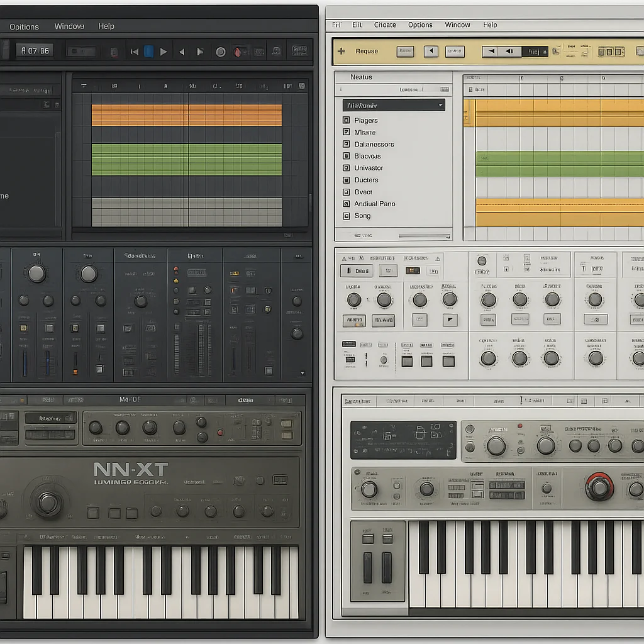Jump to song start in dark window transport
Viewport: 644px width, 644px height.
(x=135, y=52)
